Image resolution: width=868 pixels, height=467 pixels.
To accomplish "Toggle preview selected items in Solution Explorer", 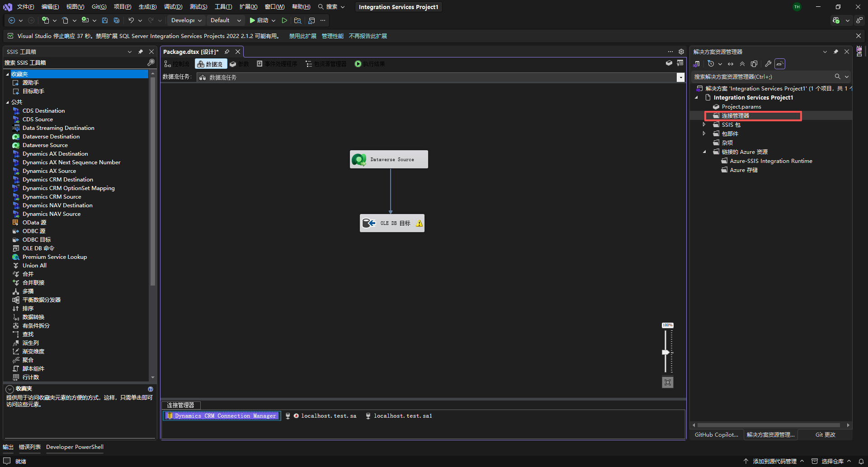I will (x=780, y=64).
